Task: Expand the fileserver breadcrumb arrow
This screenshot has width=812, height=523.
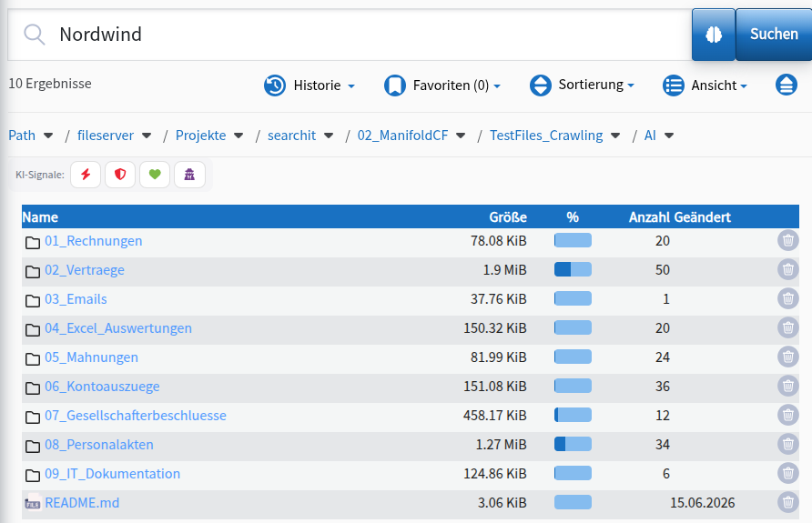Action: click(147, 136)
